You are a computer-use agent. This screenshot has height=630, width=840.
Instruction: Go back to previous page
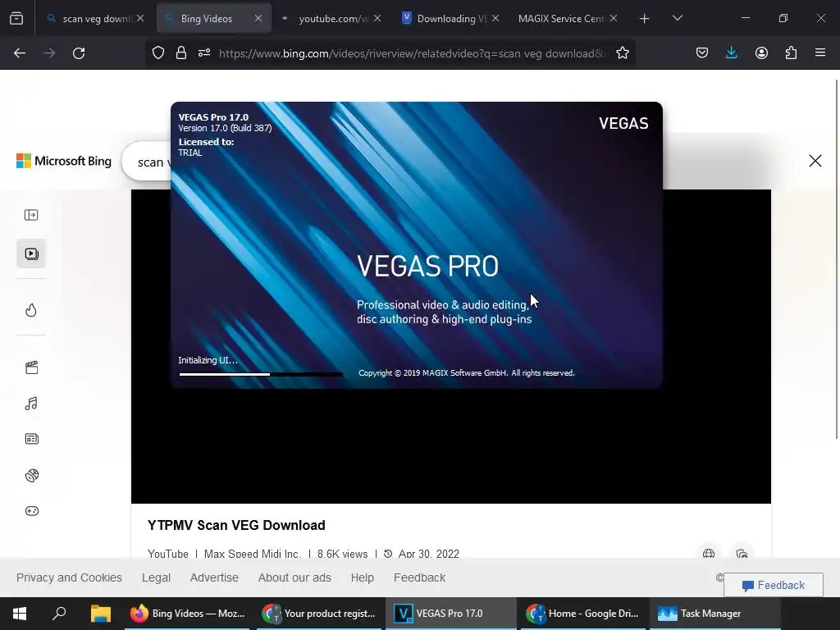point(20,53)
